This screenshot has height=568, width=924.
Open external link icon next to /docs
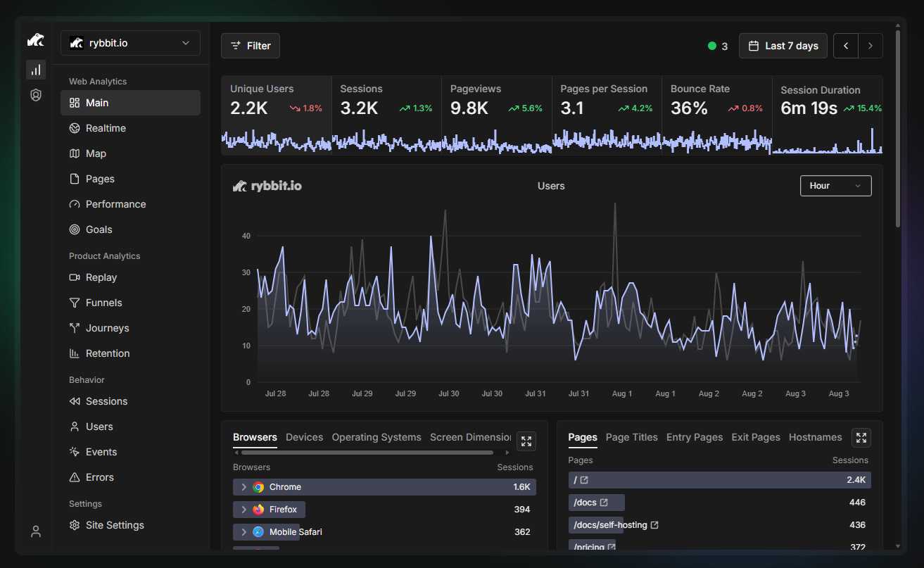604,503
